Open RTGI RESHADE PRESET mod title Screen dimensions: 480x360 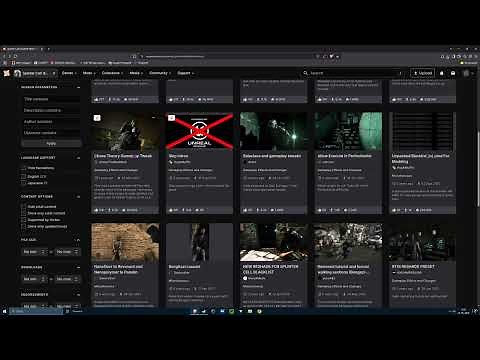pyautogui.click(x=413, y=267)
